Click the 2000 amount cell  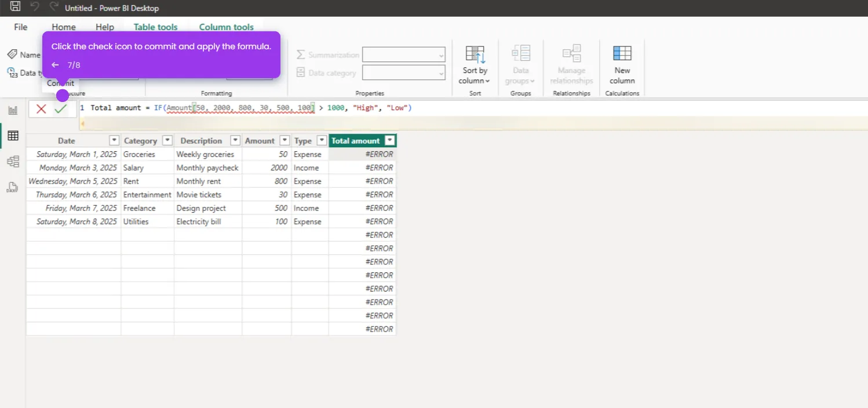267,167
